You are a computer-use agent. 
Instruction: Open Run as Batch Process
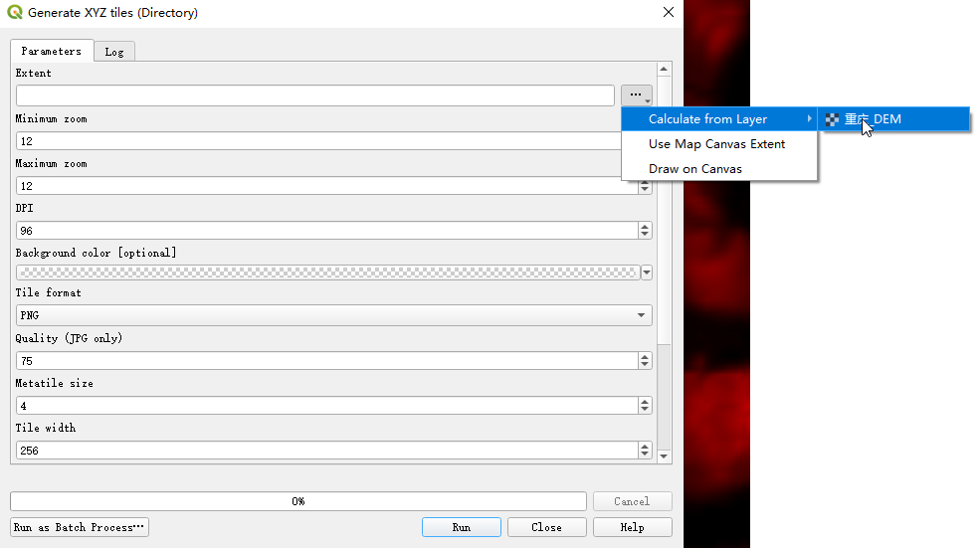(x=80, y=527)
